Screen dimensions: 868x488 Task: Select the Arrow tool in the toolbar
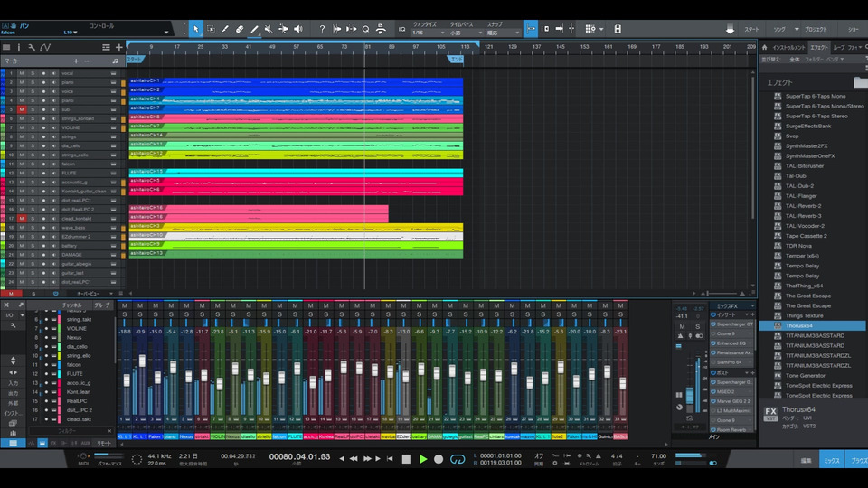(x=196, y=29)
